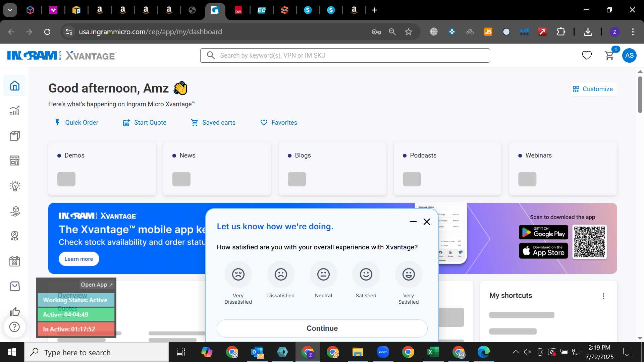Open the News card
Screen dimensions: 644x362
(x=217, y=169)
